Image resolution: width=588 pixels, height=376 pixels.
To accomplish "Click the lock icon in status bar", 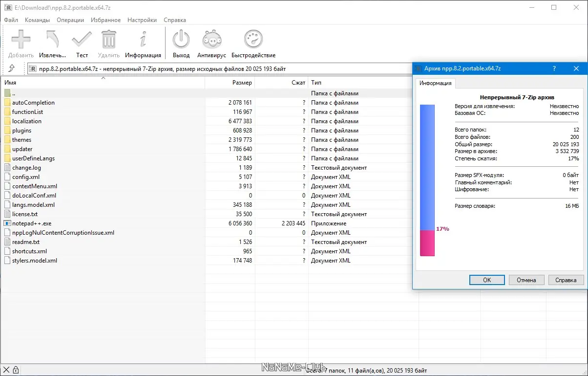I will coord(16,370).
